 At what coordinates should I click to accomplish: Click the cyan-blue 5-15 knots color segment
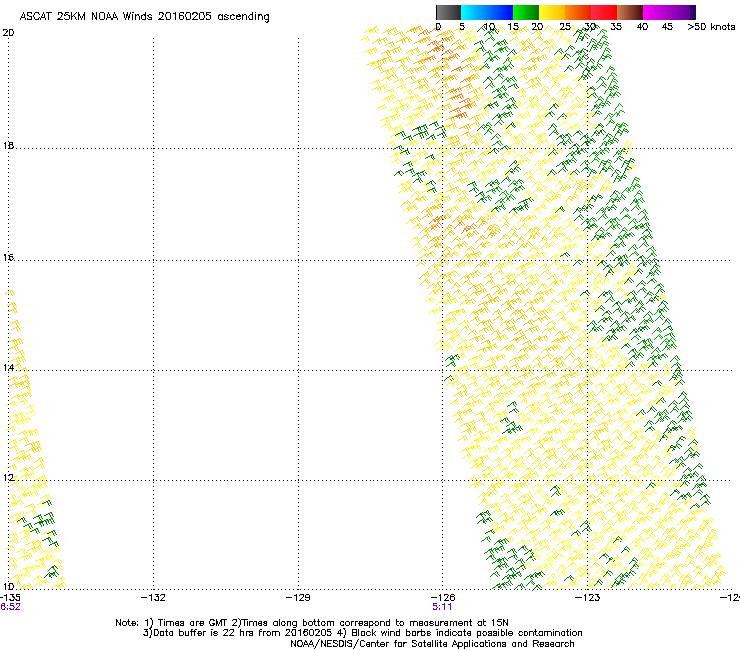pos(487,12)
